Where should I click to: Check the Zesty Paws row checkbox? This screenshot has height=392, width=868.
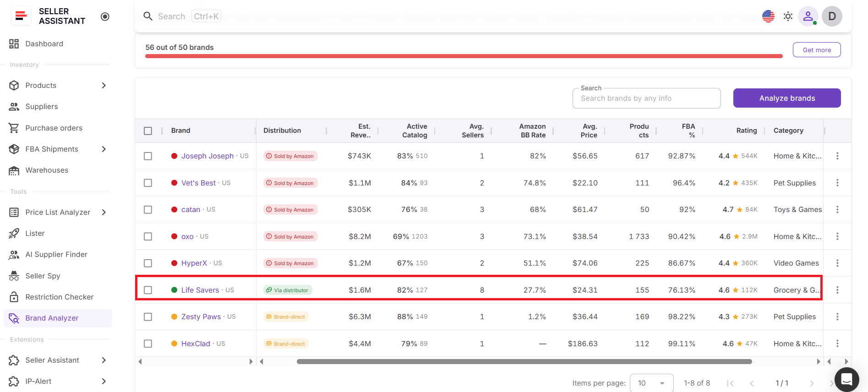(148, 317)
